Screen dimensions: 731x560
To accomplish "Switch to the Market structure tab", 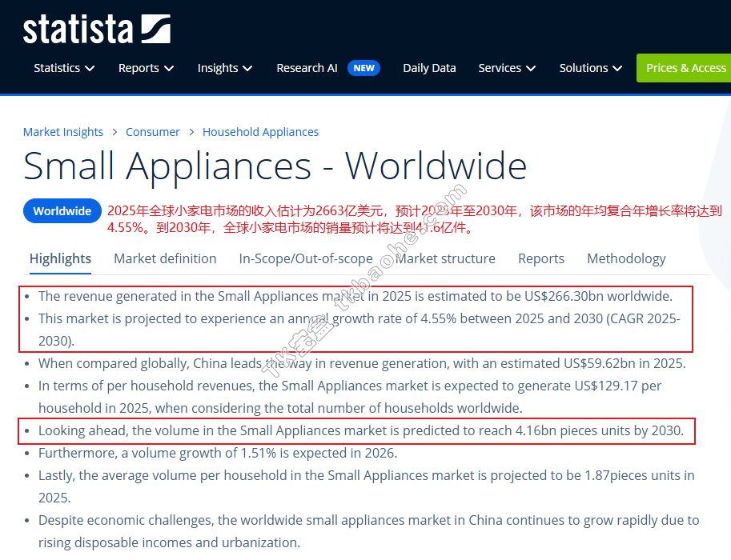I will point(445,258).
